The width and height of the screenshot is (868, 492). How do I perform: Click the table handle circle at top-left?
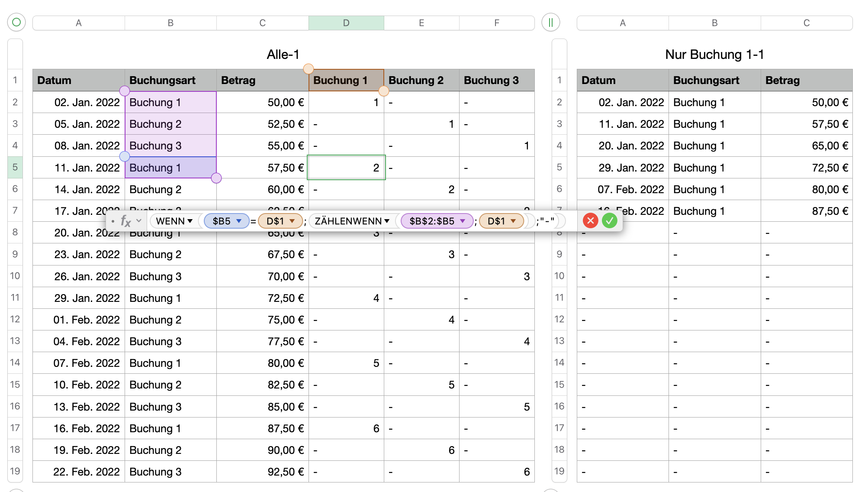pyautogui.click(x=16, y=22)
